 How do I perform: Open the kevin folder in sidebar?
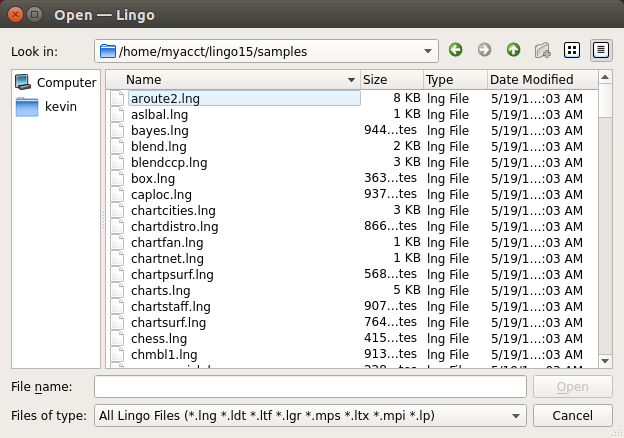tap(46, 107)
